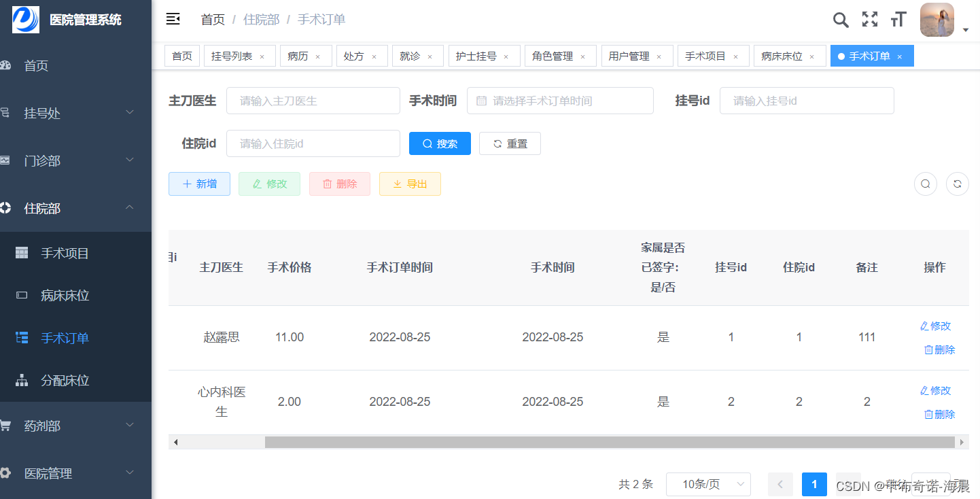Click 删除 link in 赵露思 row
980x499 pixels.
point(939,349)
